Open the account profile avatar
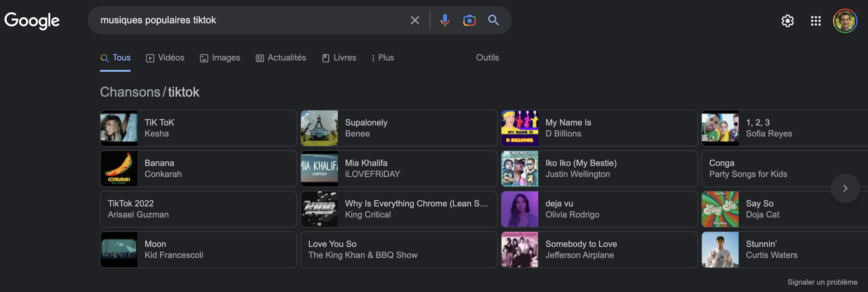 (845, 21)
